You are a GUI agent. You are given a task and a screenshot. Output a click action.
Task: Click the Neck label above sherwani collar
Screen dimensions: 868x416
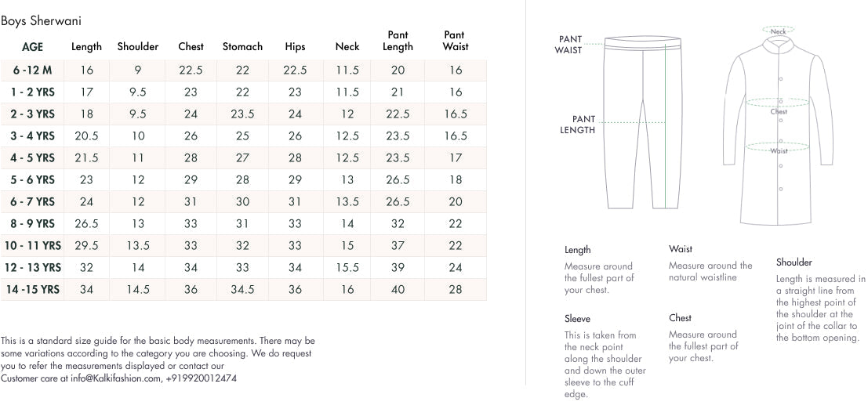click(779, 31)
